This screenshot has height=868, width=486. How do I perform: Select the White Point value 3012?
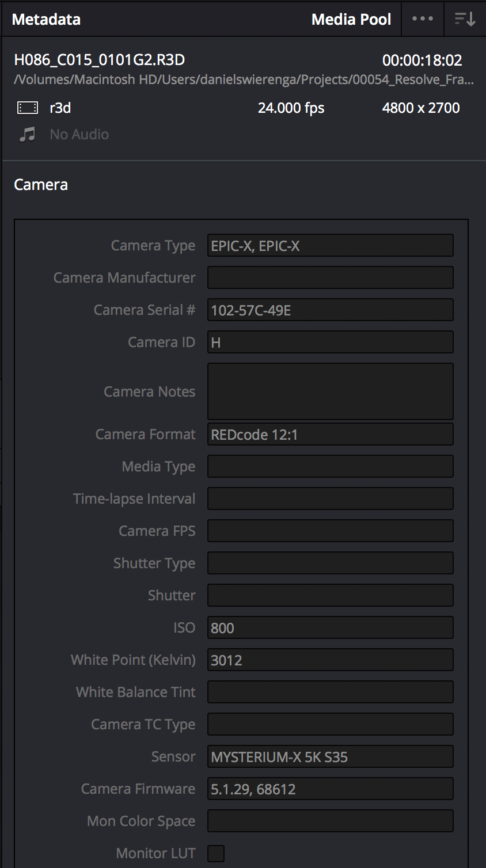click(330, 660)
